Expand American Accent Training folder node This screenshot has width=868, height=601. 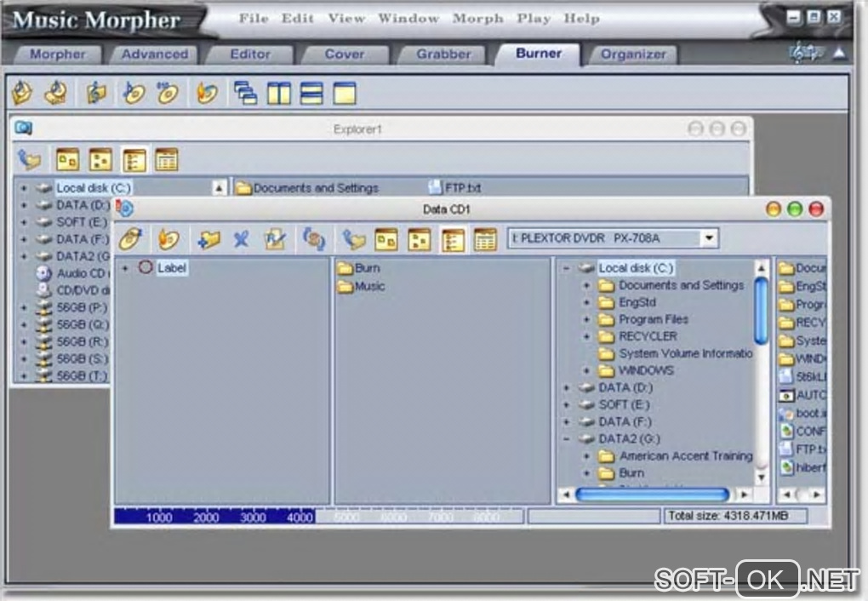coord(586,456)
